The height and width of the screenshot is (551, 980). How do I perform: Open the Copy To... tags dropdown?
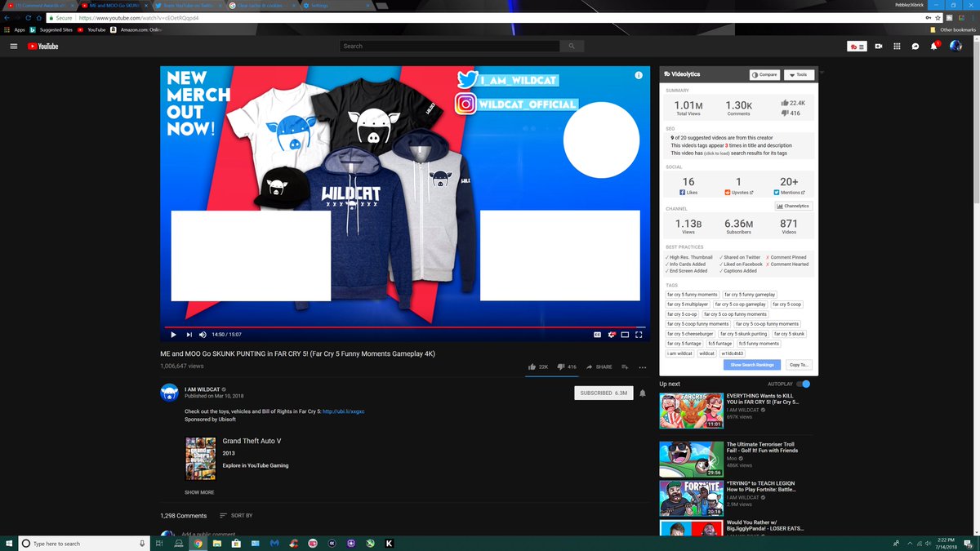[799, 365]
